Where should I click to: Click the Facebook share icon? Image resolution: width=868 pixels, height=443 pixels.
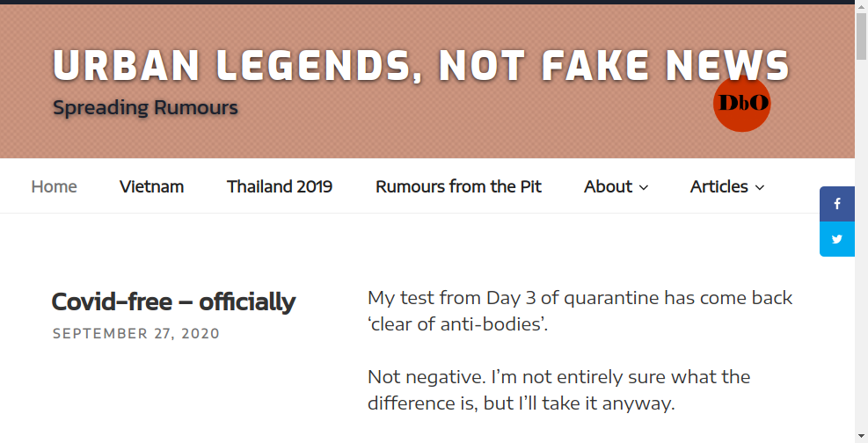click(837, 204)
